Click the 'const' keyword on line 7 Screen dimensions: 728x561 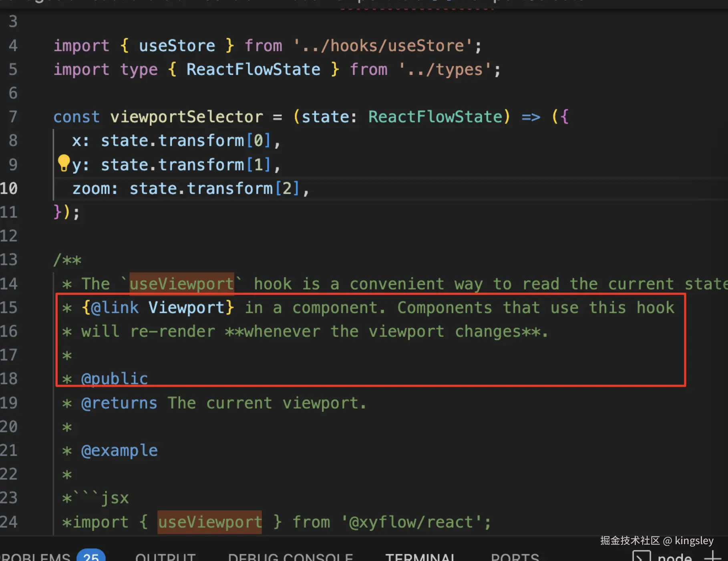point(76,117)
